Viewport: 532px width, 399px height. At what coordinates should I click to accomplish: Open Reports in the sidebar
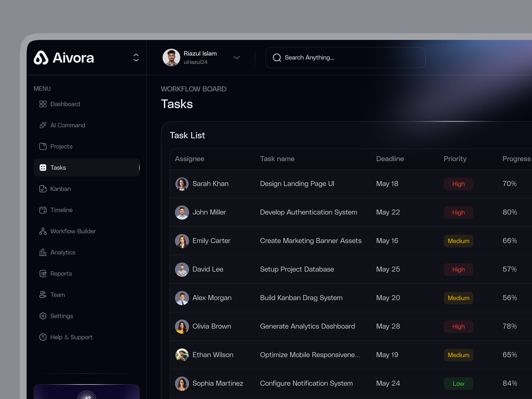coord(87,273)
